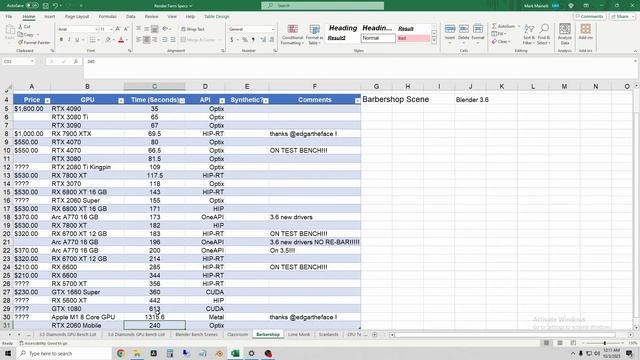The image size is (640, 360).
Task: Open Sort & Filter menu
Action: point(529,34)
